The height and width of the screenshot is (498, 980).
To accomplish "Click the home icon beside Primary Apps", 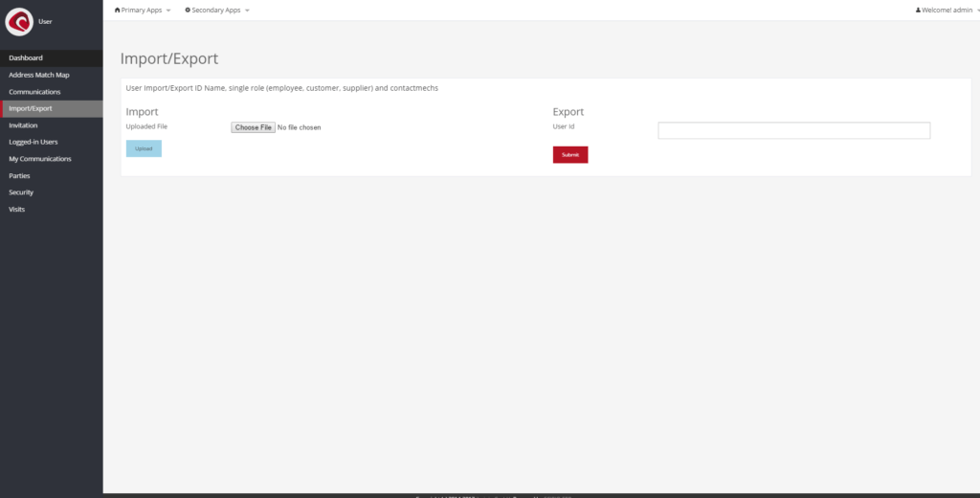I will click(x=117, y=10).
